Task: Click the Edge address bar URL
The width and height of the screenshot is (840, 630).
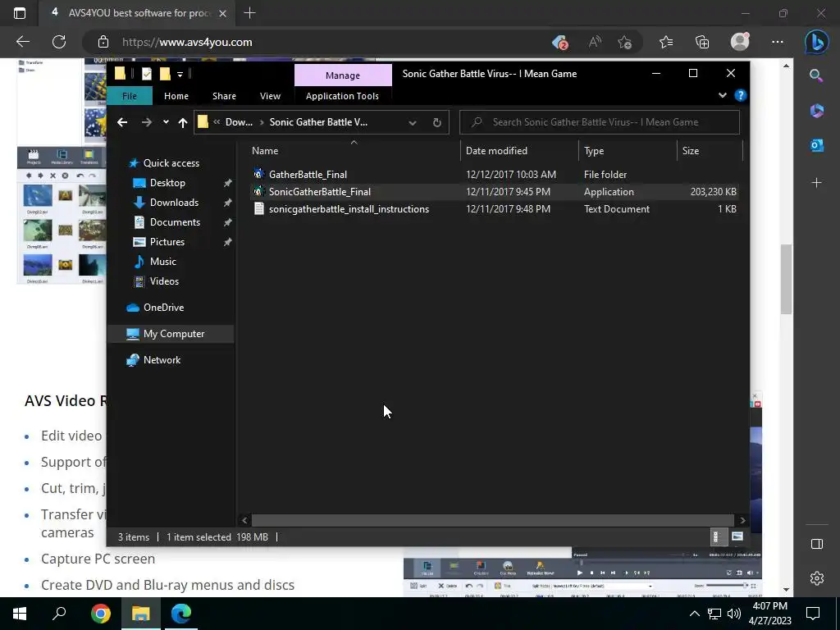Action: 187,42
